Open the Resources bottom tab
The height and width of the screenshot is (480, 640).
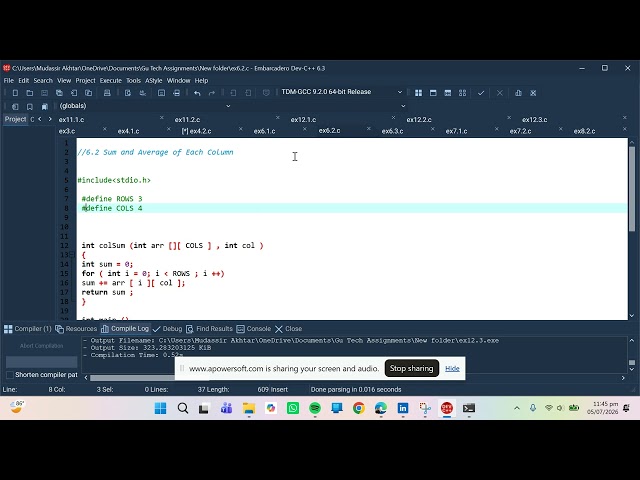pos(76,329)
